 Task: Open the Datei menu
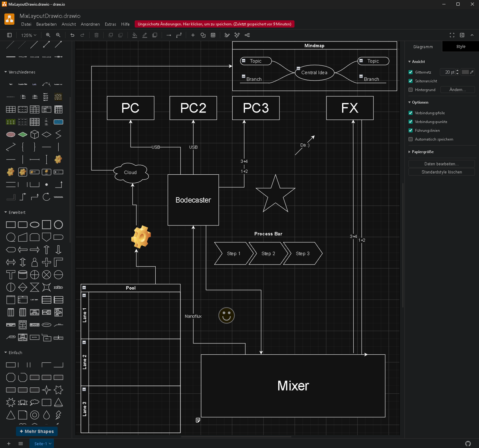point(26,24)
